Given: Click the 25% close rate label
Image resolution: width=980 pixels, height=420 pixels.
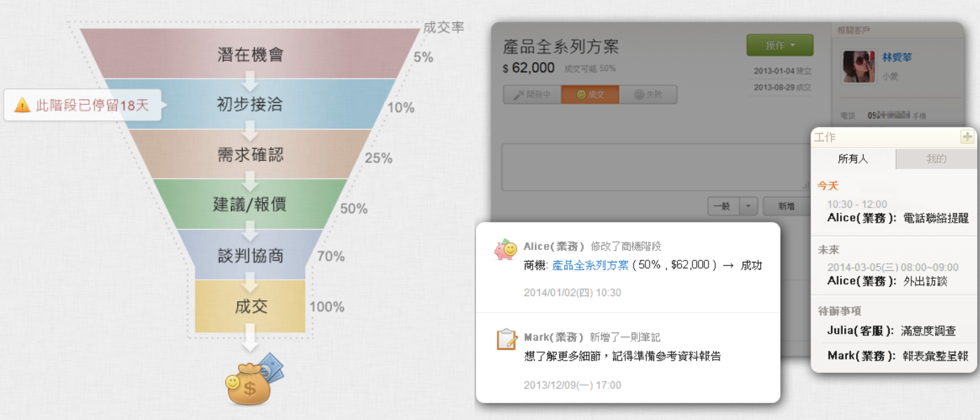Looking at the screenshot, I should pos(379,158).
